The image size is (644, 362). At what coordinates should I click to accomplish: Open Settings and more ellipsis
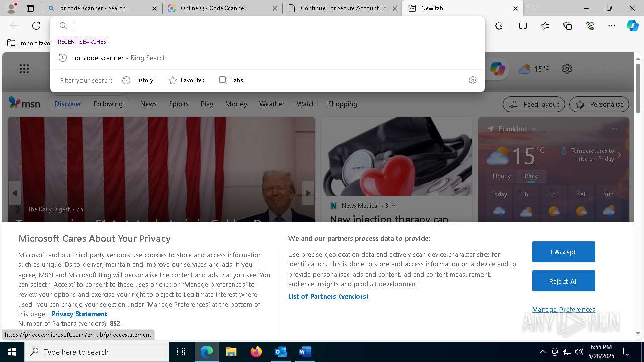[x=612, y=26]
